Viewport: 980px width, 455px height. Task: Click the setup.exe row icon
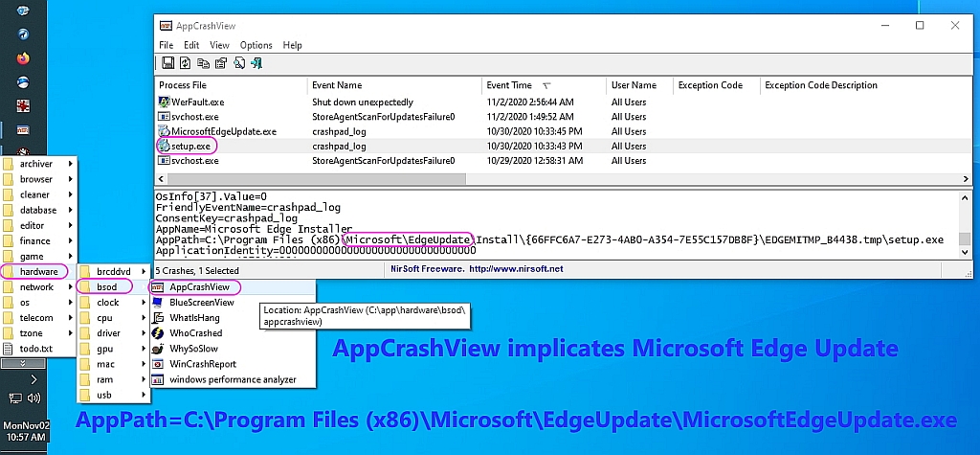coord(165,146)
